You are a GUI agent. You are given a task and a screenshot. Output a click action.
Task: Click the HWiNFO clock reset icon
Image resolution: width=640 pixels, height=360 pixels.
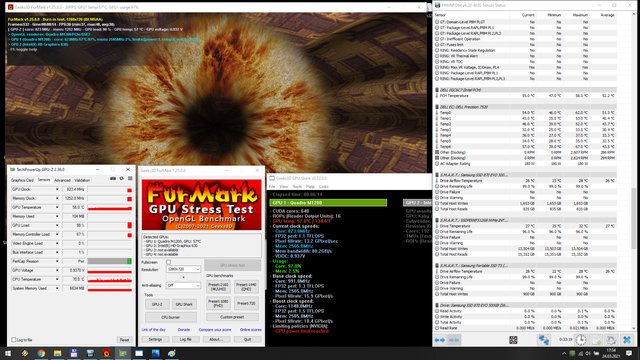coord(581,340)
